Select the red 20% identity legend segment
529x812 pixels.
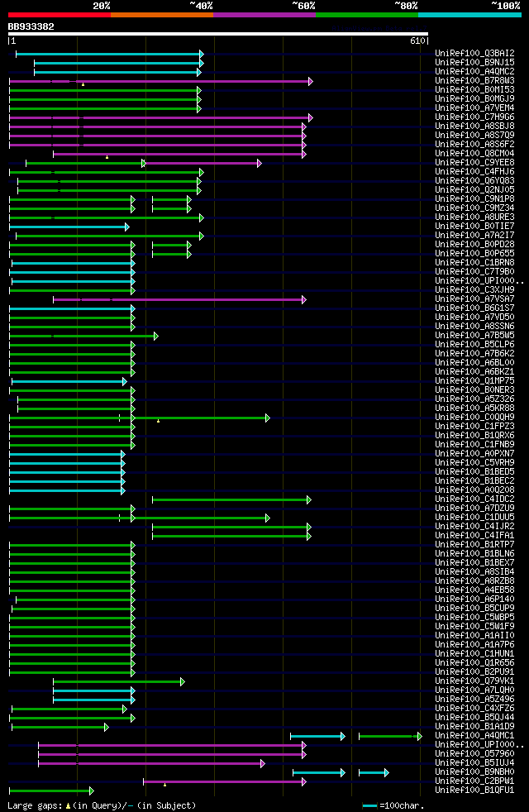(60, 15)
